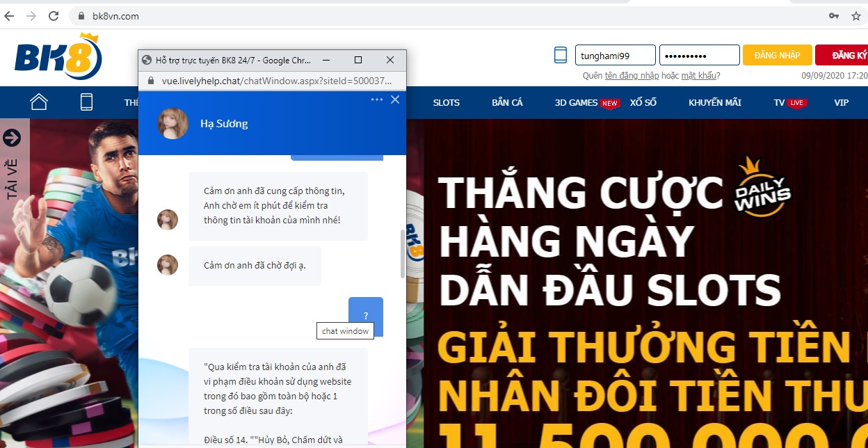Screen dimensions: 868x448
Task: Click the ĐĂNG NHẬP button
Action: point(777,54)
